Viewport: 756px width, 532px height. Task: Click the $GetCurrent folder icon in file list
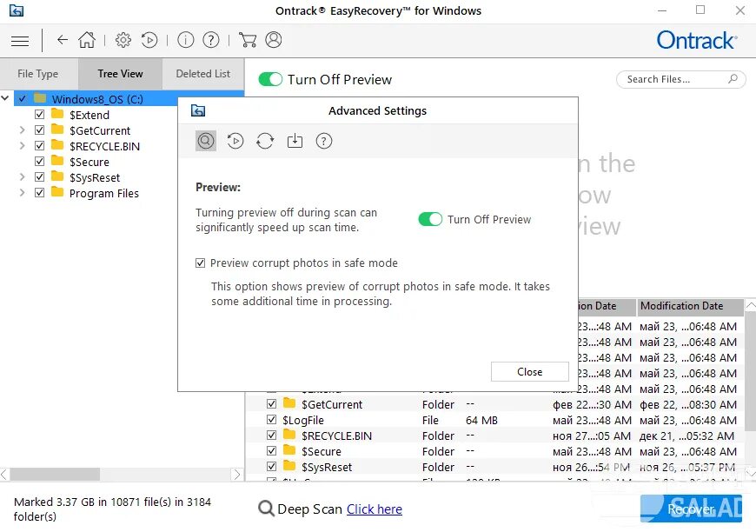pos(289,403)
